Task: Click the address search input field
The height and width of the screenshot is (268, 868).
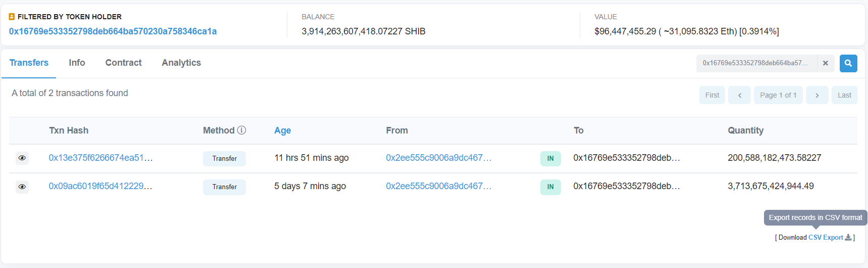Action: pos(756,63)
